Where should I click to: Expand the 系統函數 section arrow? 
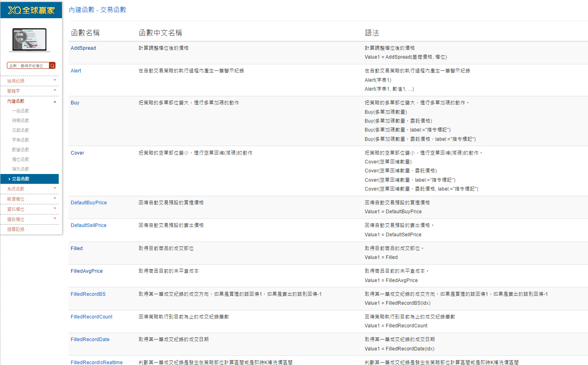(55, 188)
